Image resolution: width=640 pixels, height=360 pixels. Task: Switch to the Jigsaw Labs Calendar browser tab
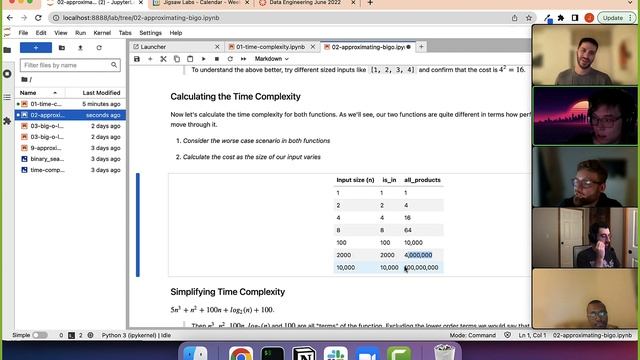(x=201, y=3)
